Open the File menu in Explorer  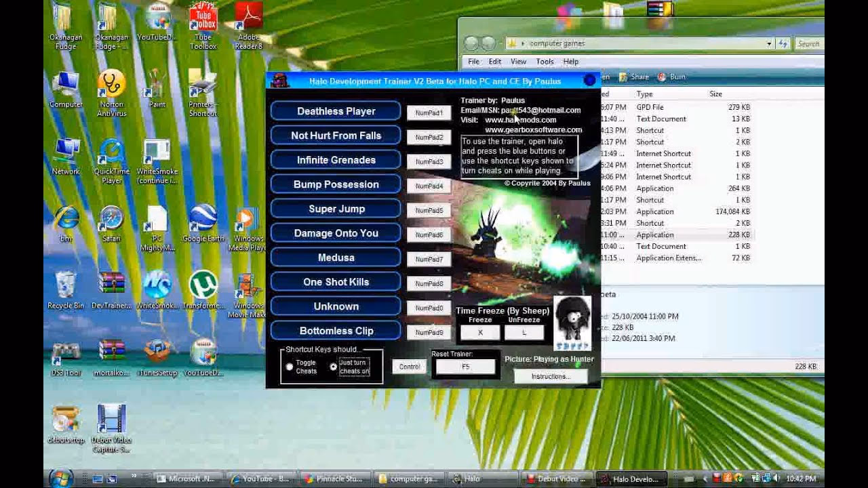tap(474, 62)
